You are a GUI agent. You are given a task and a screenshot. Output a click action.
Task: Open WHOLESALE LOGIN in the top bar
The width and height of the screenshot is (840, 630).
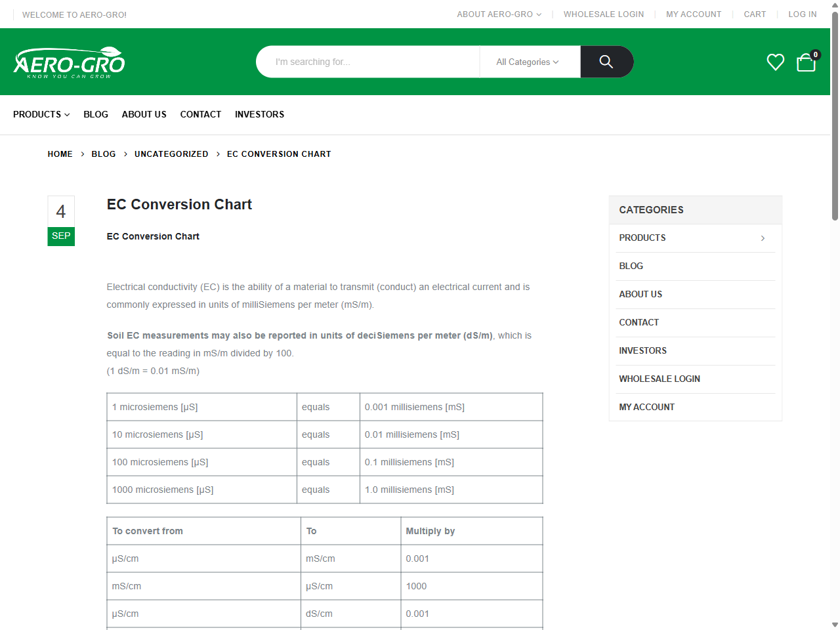click(x=604, y=14)
